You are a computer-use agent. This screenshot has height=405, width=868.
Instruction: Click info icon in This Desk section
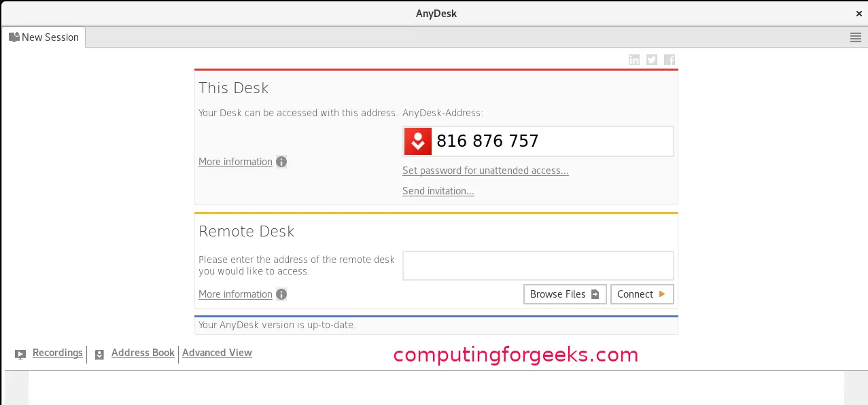pyautogui.click(x=281, y=162)
